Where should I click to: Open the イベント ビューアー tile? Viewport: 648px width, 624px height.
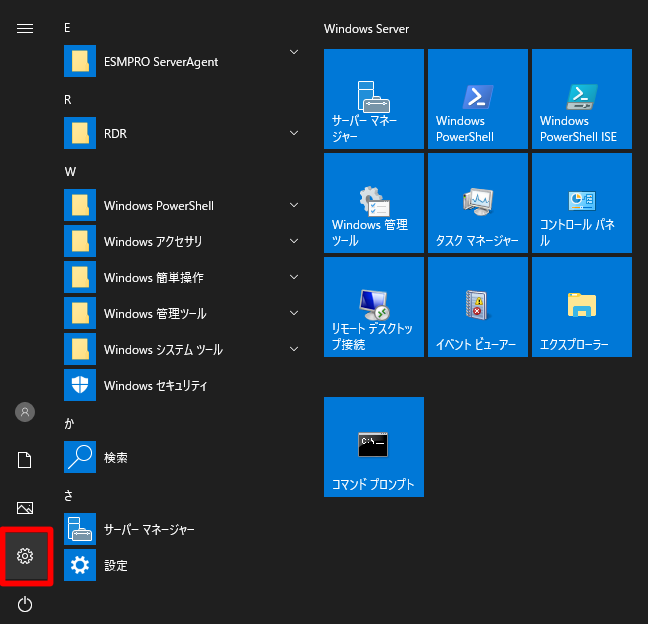(x=478, y=307)
